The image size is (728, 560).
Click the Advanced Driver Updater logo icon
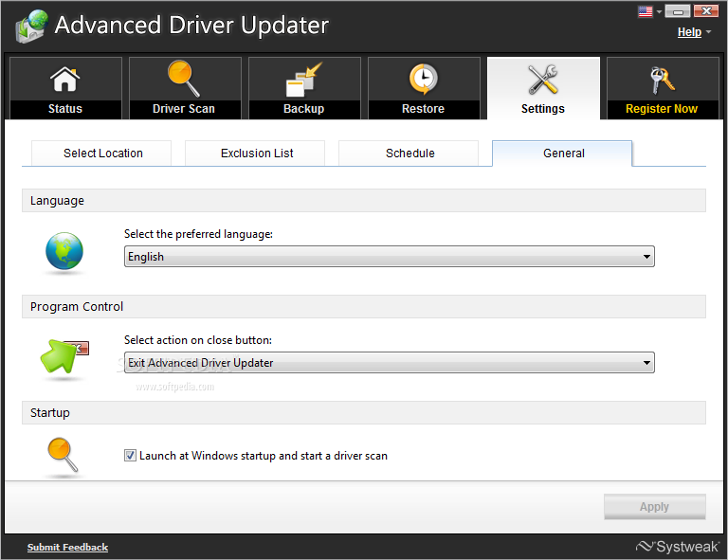coord(31,26)
